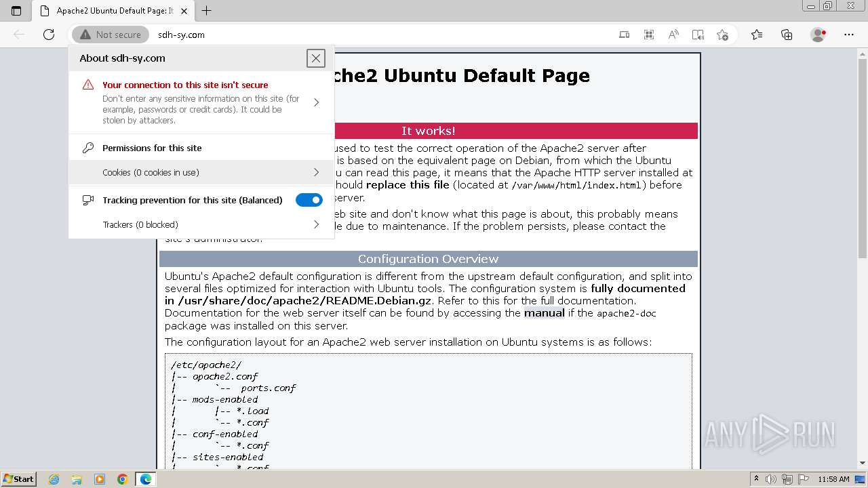This screenshot has height=488, width=868.
Task: Click the connection warning triangle icon
Action: pos(88,85)
